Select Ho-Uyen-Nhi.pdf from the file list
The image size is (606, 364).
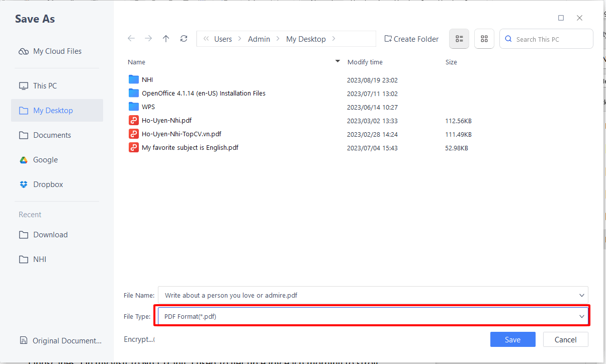tap(166, 120)
